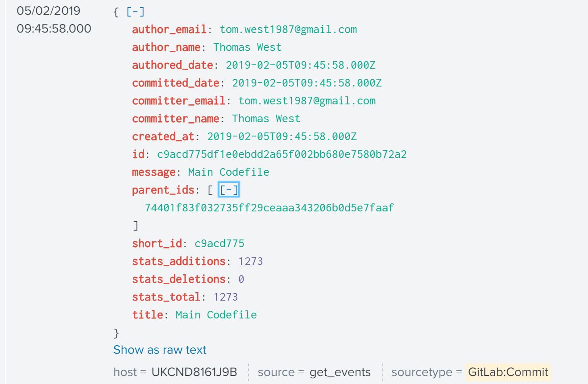Click the full commit id hash value
This screenshot has width=588, height=384.
(282, 154)
